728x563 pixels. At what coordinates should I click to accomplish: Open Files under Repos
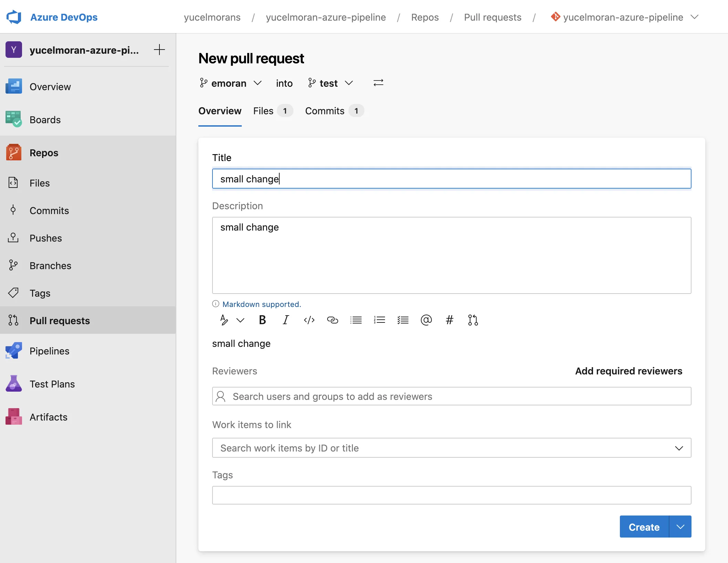tap(40, 183)
